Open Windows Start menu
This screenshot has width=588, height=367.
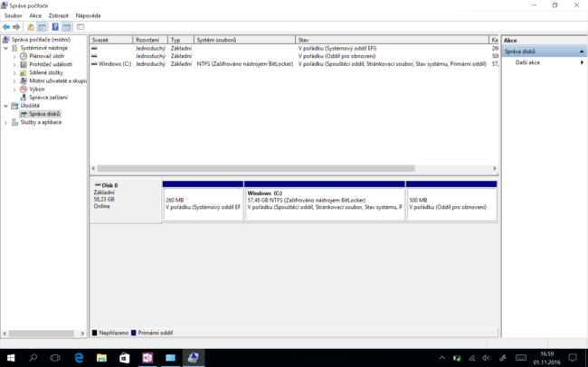[x=11, y=358]
